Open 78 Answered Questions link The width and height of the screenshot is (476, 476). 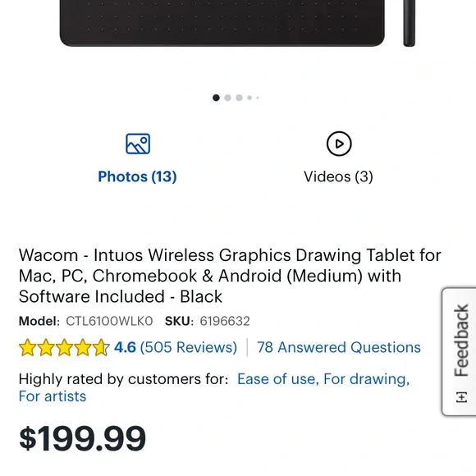coord(339,347)
